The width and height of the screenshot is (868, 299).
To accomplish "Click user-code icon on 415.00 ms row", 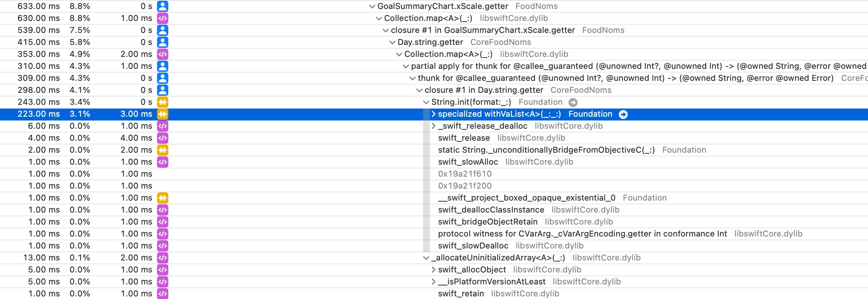I will (163, 42).
